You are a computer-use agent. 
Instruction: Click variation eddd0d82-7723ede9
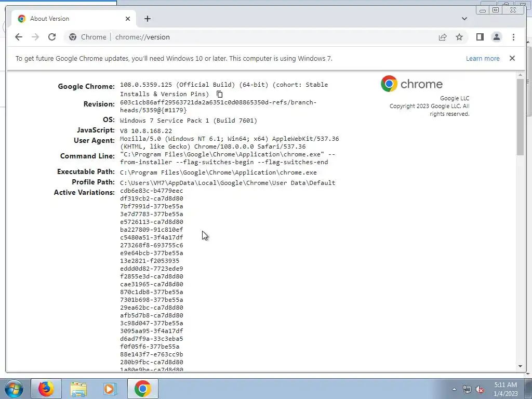tap(151, 269)
